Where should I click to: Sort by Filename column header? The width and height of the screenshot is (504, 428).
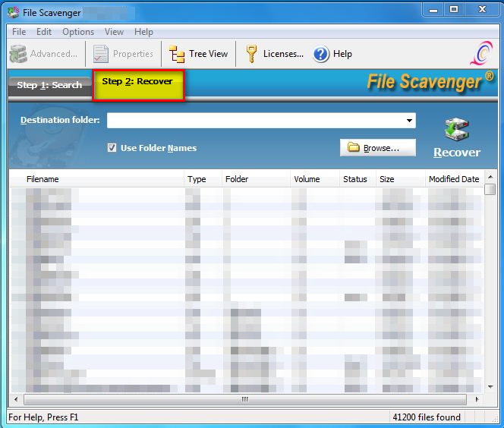pyautogui.click(x=97, y=179)
